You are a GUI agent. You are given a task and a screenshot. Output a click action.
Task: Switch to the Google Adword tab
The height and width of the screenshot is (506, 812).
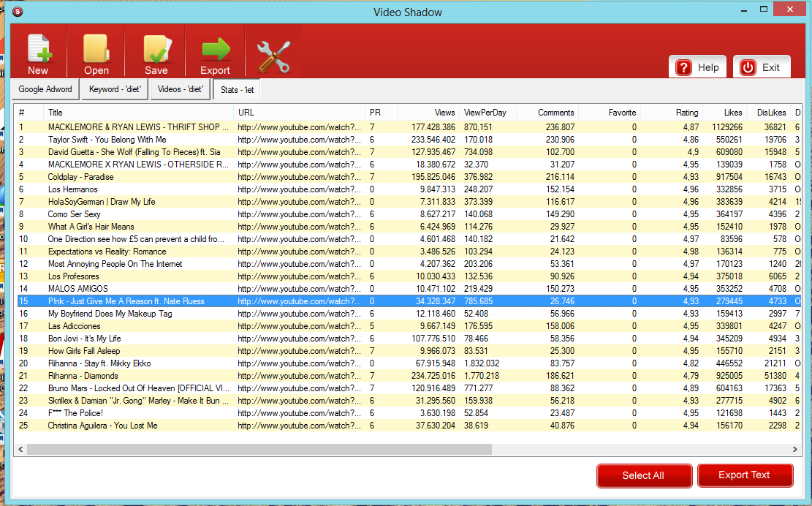pos(45,89)
